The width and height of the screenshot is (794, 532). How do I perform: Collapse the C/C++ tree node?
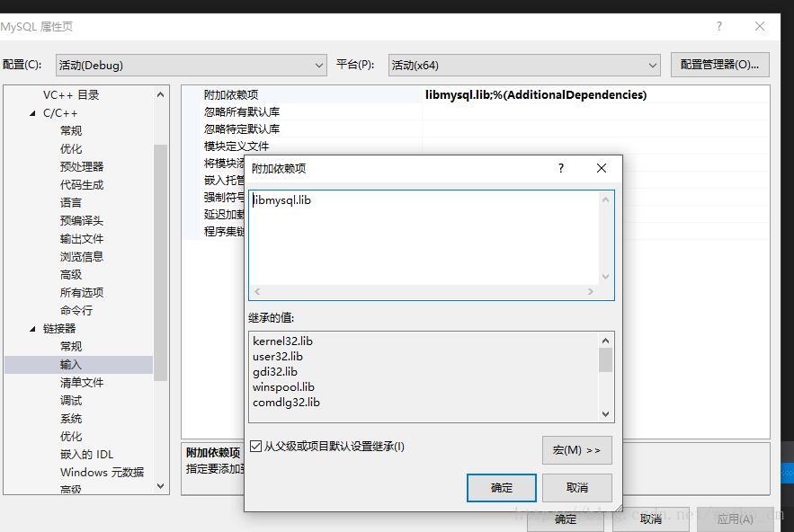[x=33, y=113]
